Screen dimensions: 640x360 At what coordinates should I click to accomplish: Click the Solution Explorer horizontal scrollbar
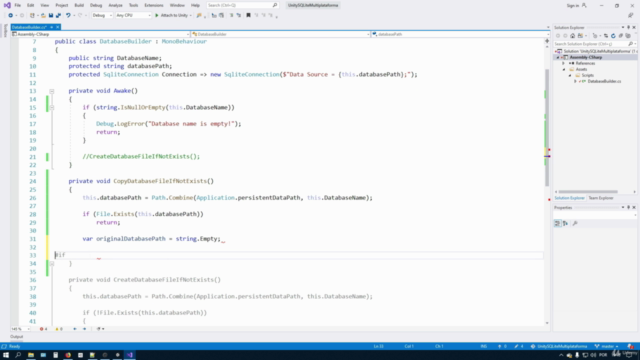pyautogui.click(x=588, y=191)
